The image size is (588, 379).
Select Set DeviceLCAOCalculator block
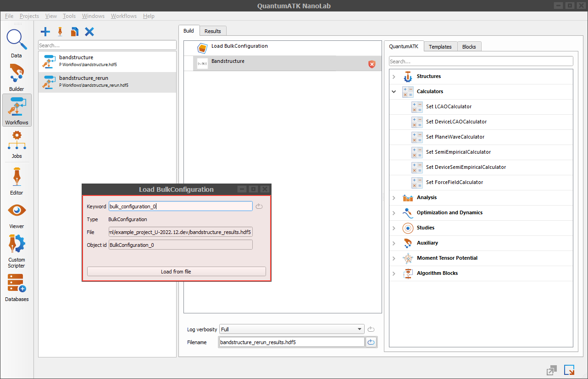[x=481, y=122]
